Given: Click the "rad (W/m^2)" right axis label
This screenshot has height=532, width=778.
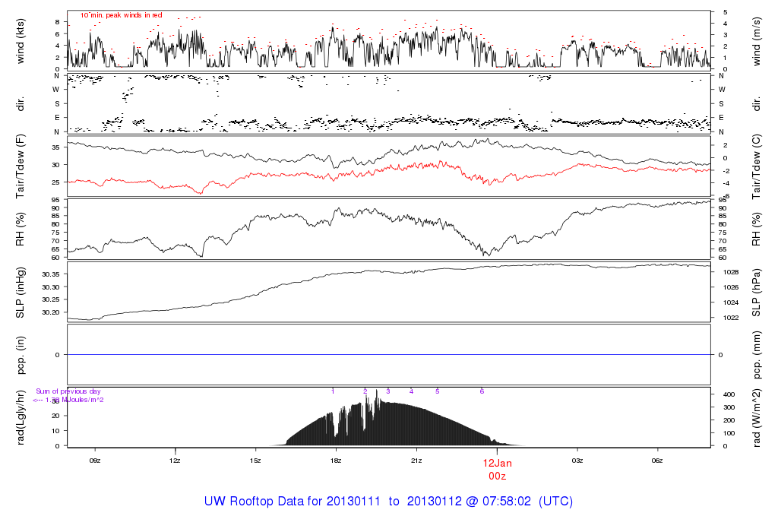Looking at the screenshot, I should point(757,416).
